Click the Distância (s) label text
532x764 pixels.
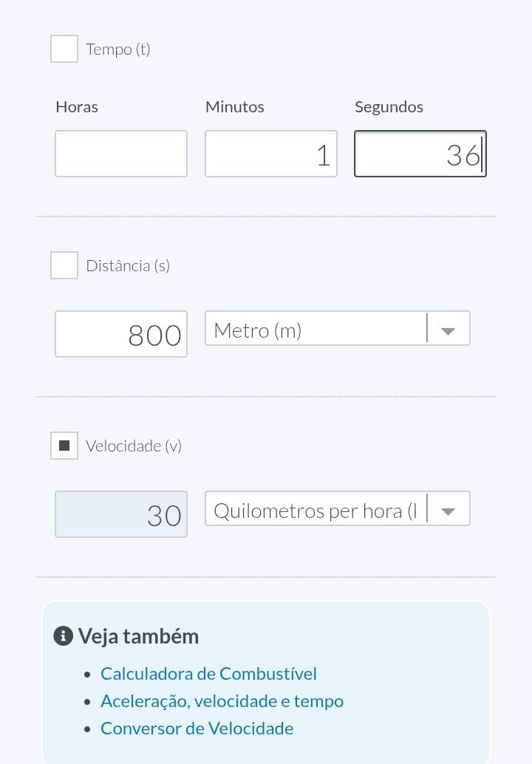click(128, 266)
